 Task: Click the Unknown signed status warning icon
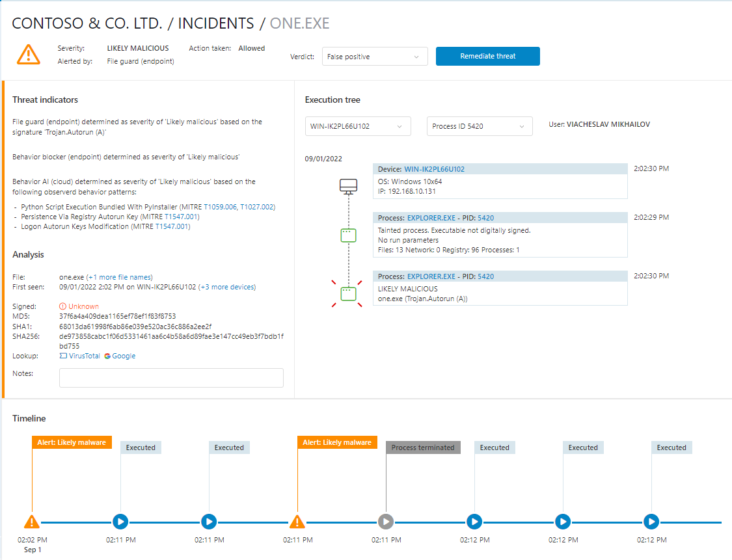pos(63,306)
